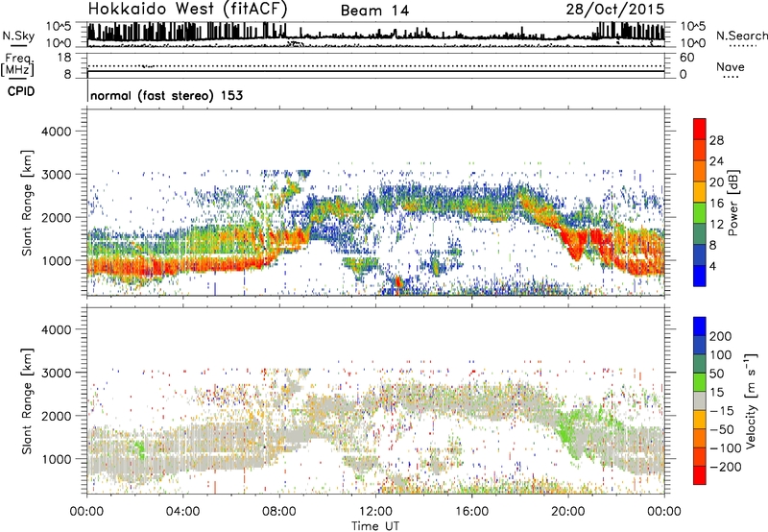The height and width of the screenshot is (532, 768).
Task: Click the "04:00" time tick label
Action: pos(183,512)
